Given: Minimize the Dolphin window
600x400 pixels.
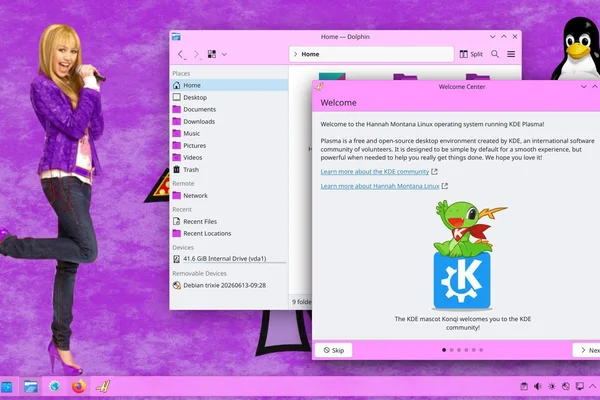Looking at the screenshot, I should point(492,37).
